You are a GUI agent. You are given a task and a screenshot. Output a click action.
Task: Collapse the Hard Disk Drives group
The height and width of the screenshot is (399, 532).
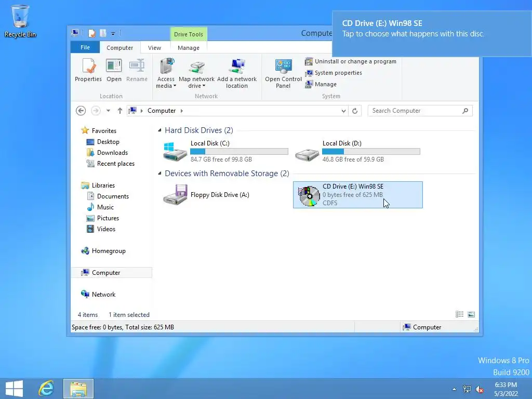159,130
